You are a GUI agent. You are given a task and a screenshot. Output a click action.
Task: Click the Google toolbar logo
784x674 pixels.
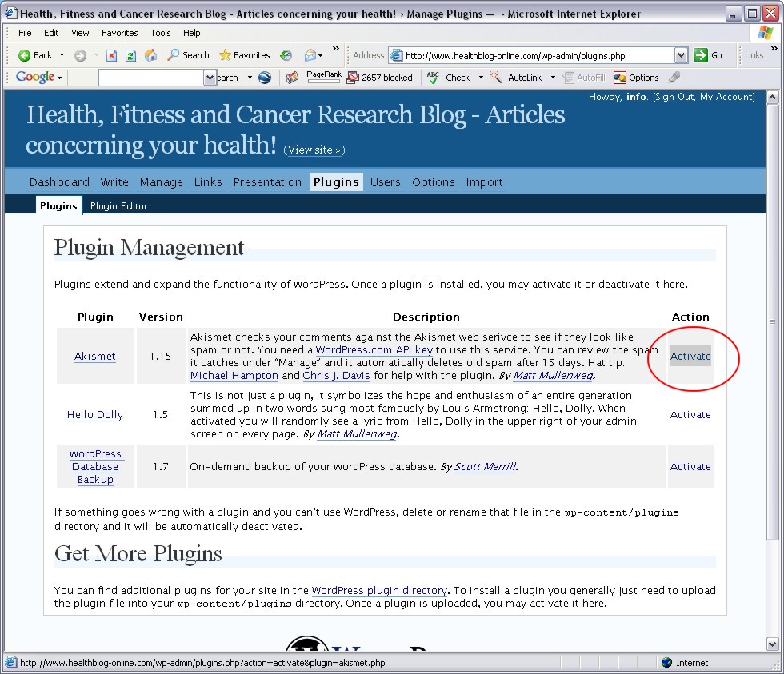coord(34,77)
